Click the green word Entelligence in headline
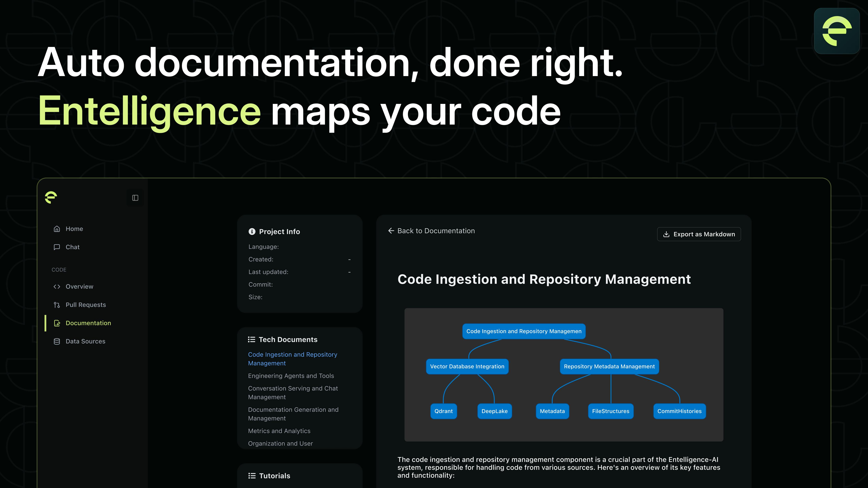Screen dimensions: 868x488 pyautogui.click(x=150, y=112)
